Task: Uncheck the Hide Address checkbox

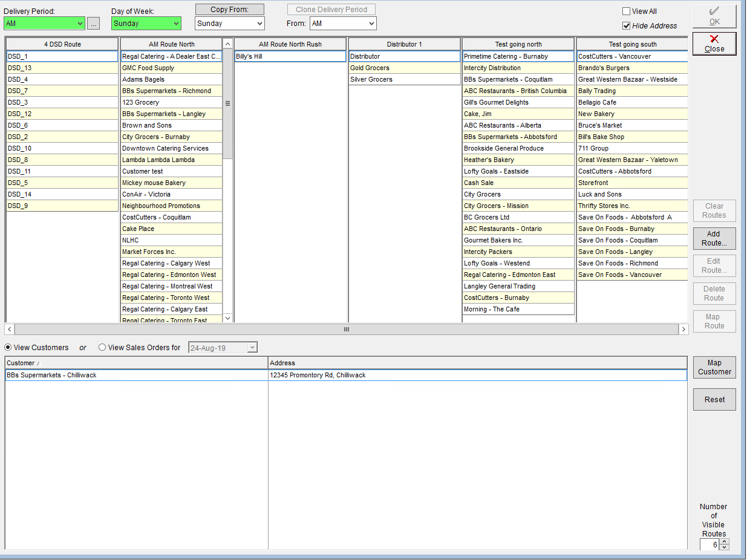Action: (x=626, y=26)
